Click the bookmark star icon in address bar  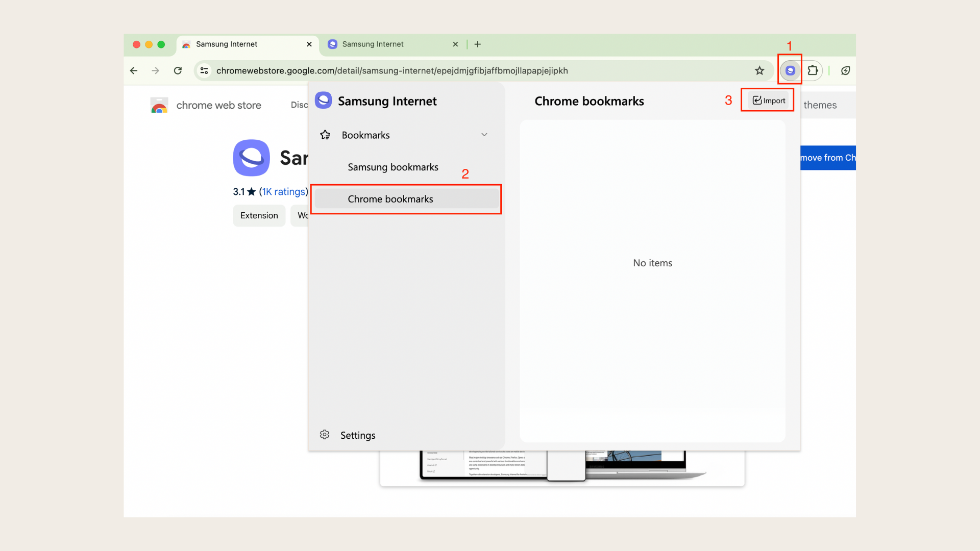click(760, 70)
